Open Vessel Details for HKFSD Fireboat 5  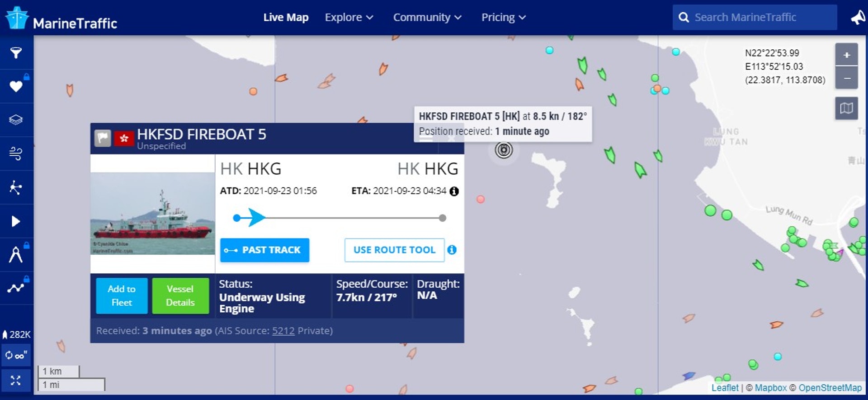pyautogui.click(x=180, y=296)
